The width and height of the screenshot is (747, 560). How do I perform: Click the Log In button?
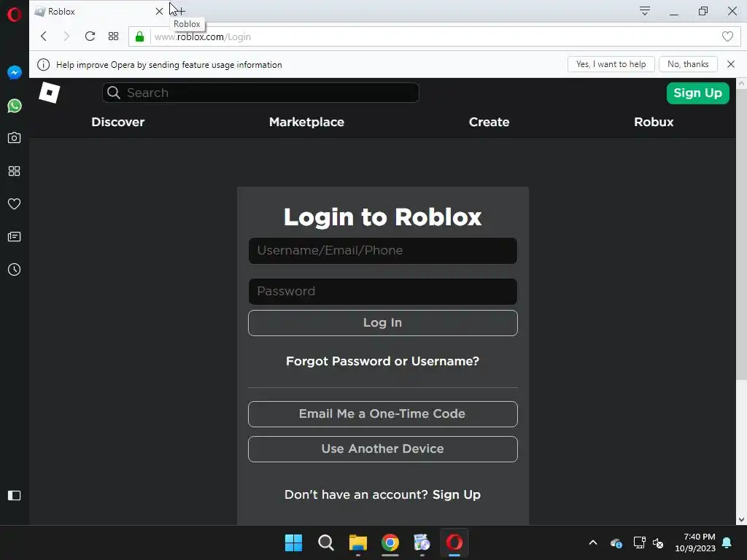(x=382, y=323)
